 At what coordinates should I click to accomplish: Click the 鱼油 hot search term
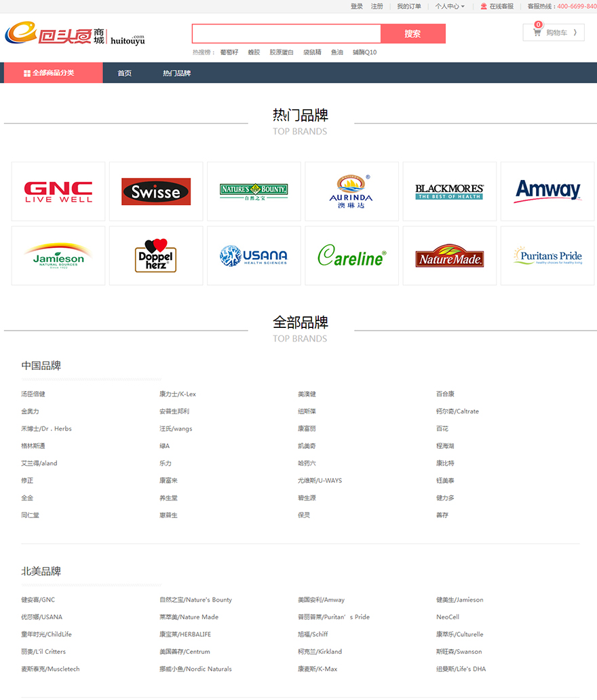337,52
